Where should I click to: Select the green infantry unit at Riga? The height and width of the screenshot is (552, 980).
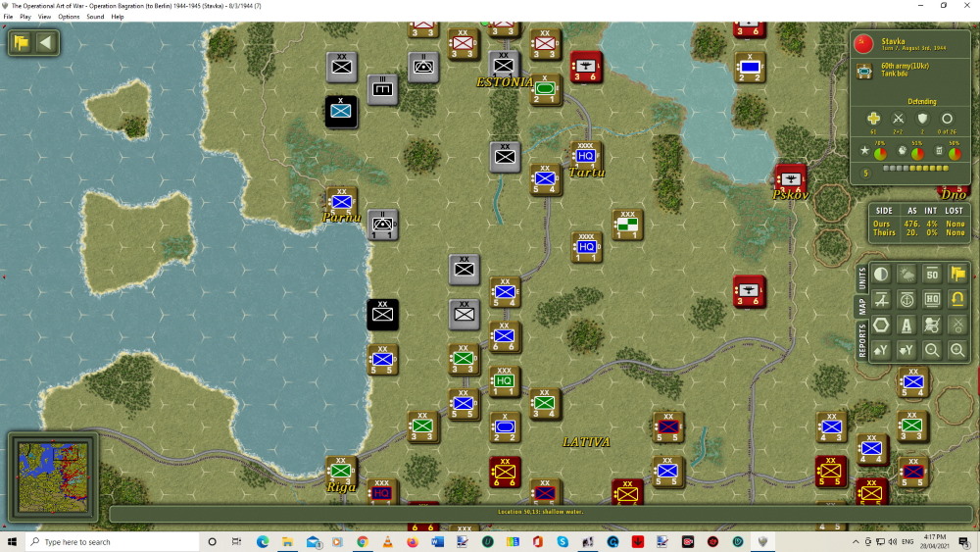tap(341, 471)
